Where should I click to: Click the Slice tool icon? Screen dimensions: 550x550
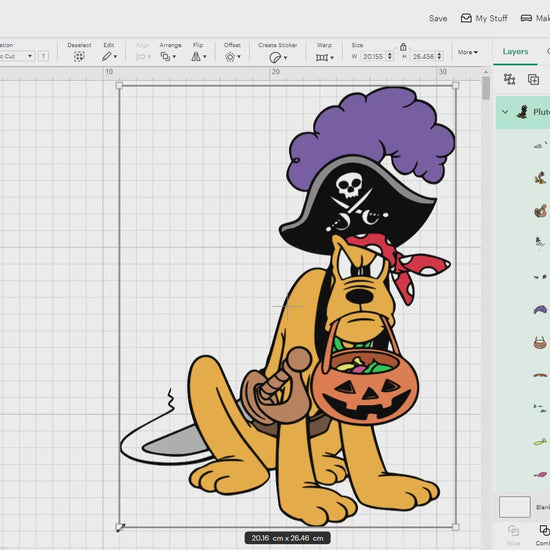pyautogui.click(x=513, y=530)
